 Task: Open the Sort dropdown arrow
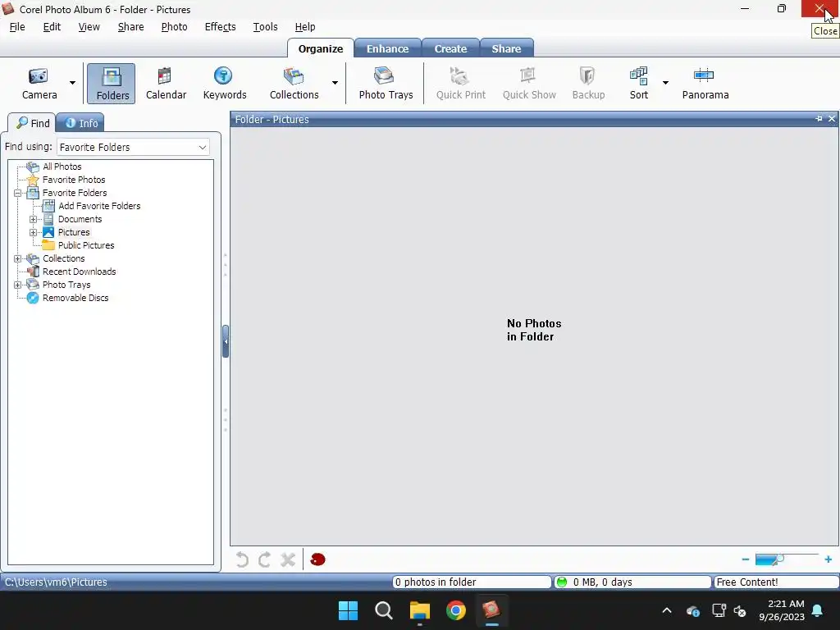(x=665, y=83)
